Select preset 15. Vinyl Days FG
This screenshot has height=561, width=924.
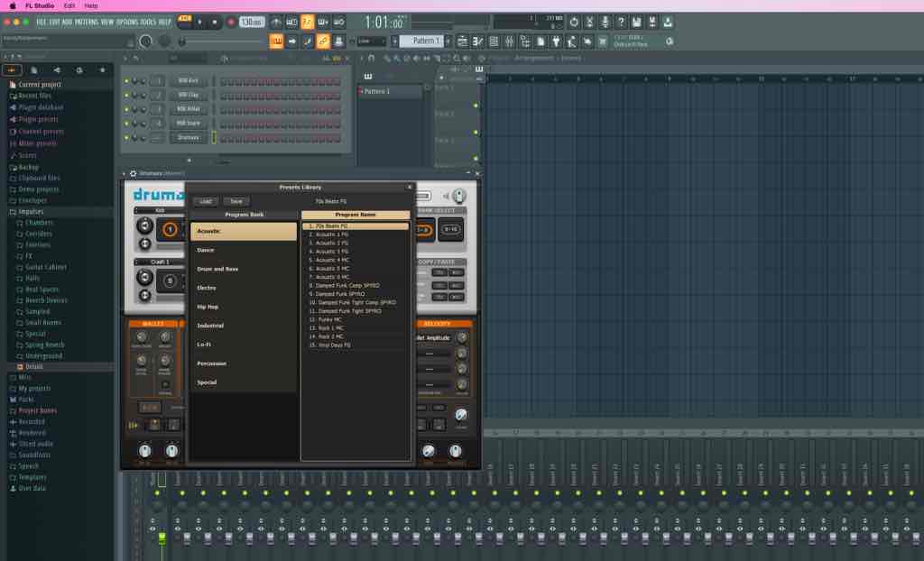pos(356,345)
